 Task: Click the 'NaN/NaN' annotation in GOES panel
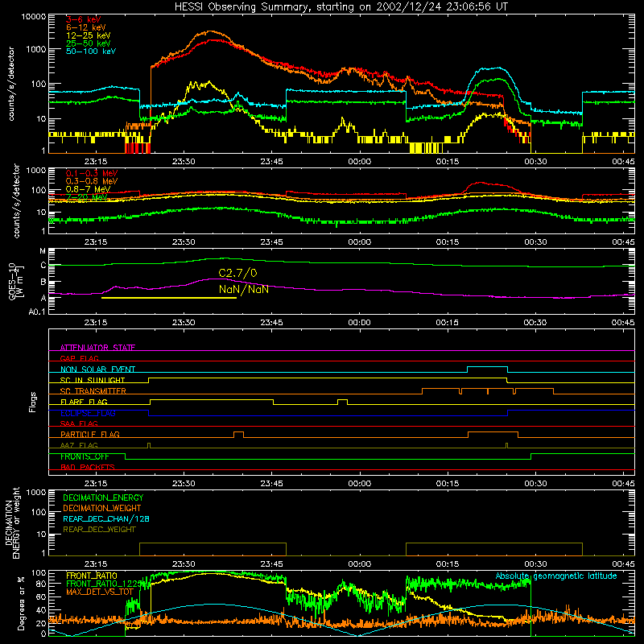[244, 290]
